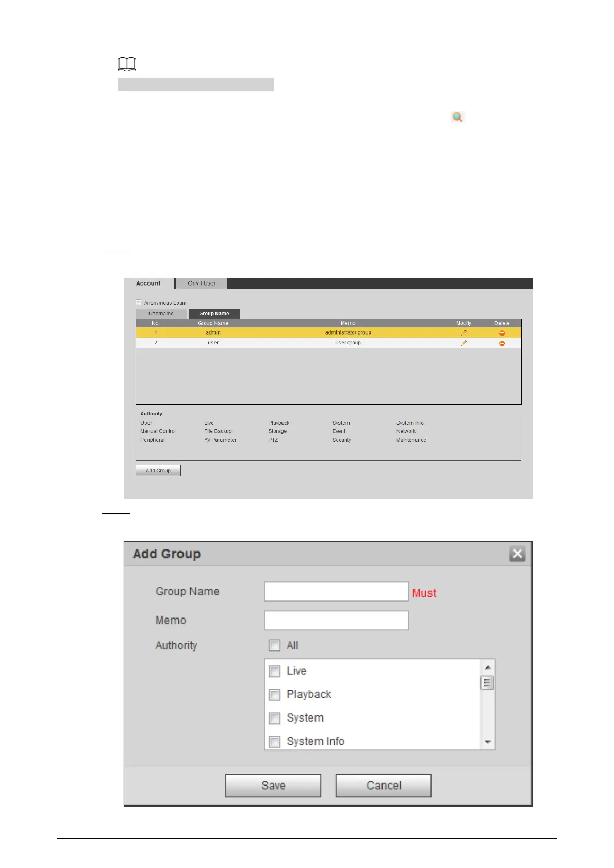Image resolution: width=614 pixels, height=868 pixels.
Task: Switch to the Onvif User tab
Action: (202, 283)
